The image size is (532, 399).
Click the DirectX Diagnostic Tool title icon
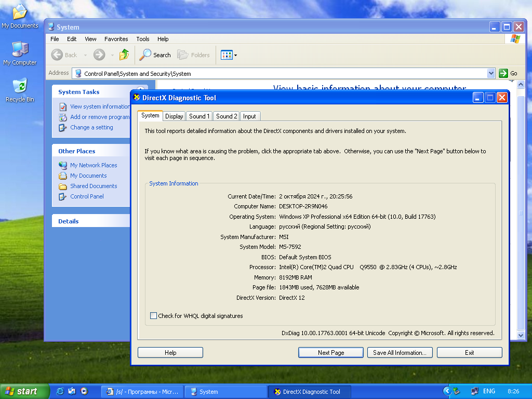(x=137, y=97)
